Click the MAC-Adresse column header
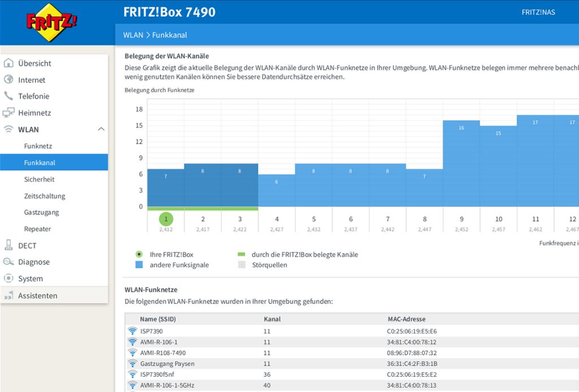579x392 pixels. [x=407, y=319]
